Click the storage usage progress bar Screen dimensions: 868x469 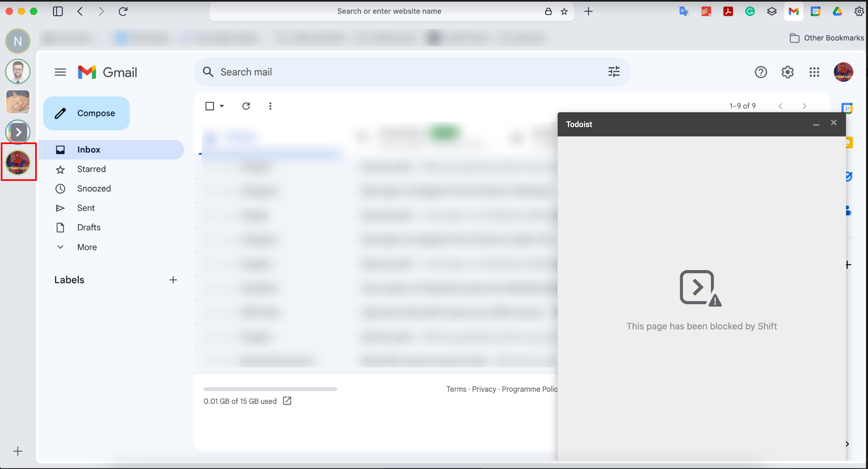coord(270,389)
